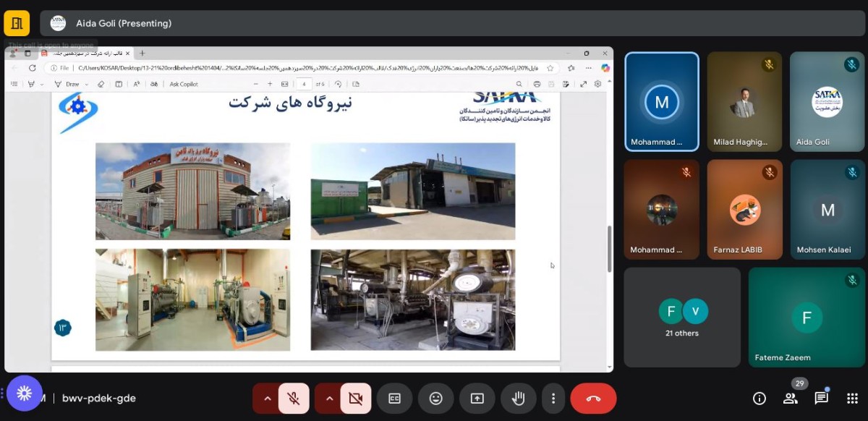Click the Copilot icon in shared Edge toolbar
This screenshot has width=868, height=421.
[606, 68]
